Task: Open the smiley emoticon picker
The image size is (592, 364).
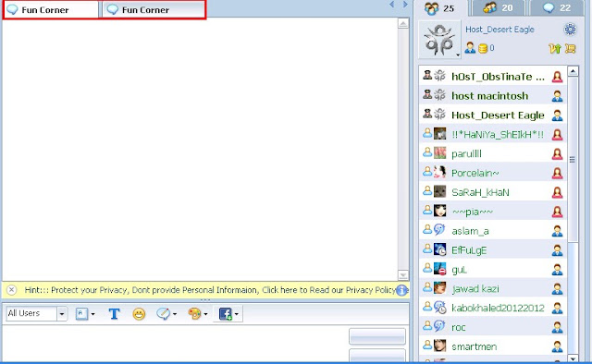Action: pyautogui.click(x=139, y=314)
